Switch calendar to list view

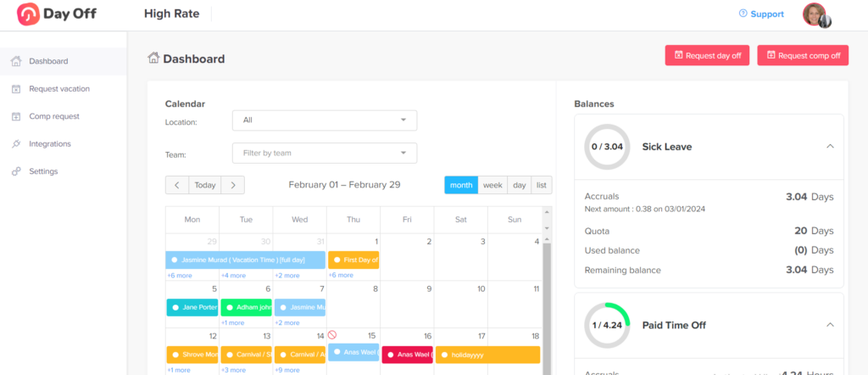click(542, 185)
